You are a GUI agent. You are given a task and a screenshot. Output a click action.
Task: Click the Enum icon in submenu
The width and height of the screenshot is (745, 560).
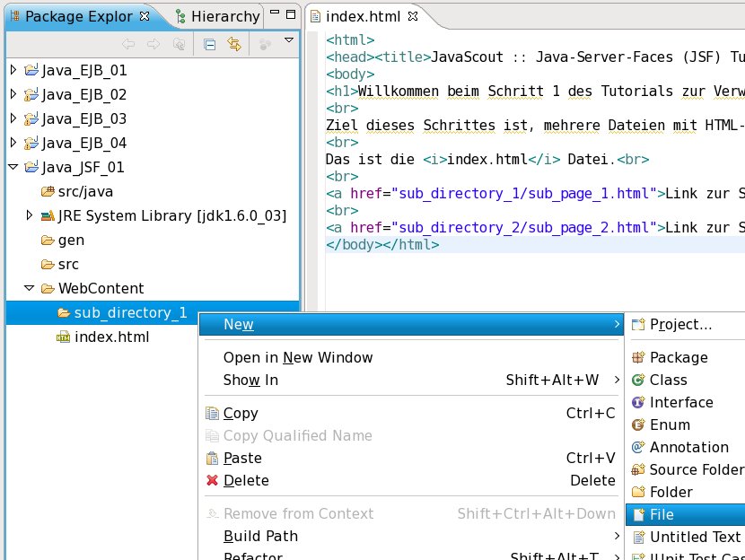(x=638, y=425)
